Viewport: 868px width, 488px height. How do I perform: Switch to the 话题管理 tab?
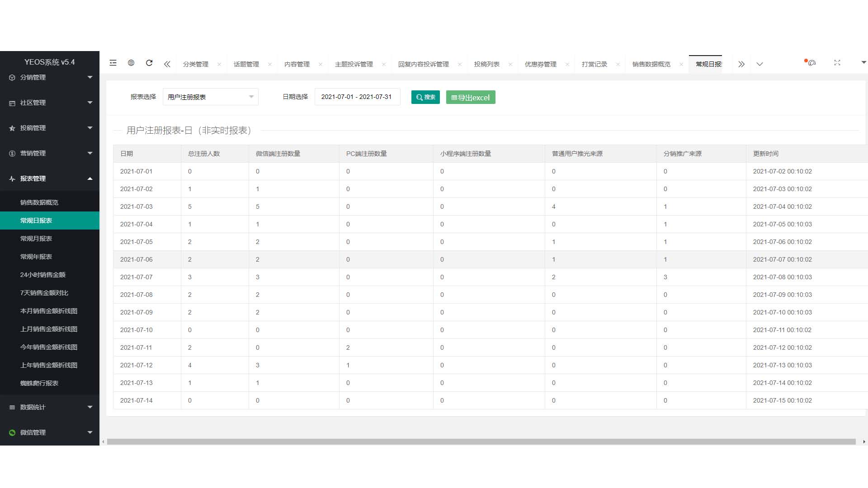(x=246, y=64)
